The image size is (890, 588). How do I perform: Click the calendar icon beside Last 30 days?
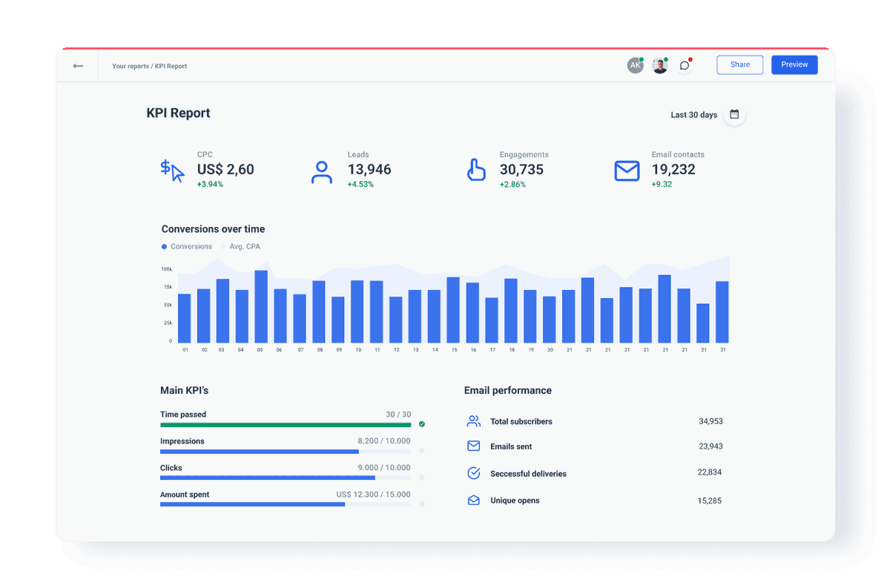(x=734, y=115)
